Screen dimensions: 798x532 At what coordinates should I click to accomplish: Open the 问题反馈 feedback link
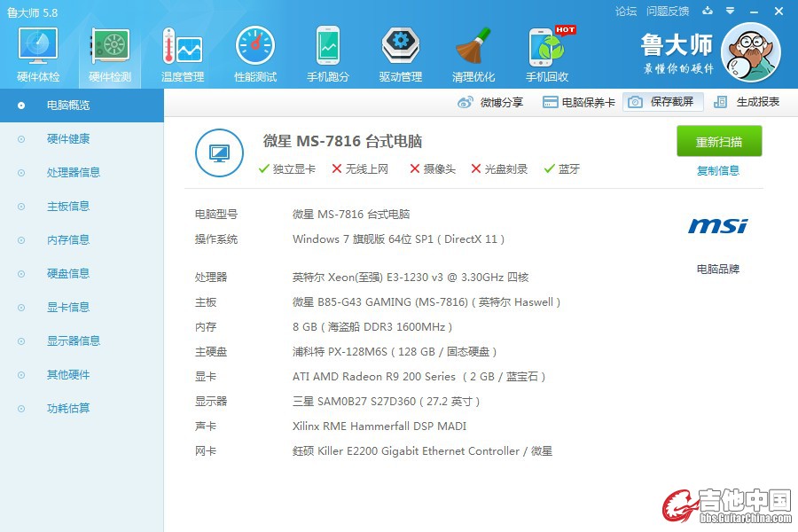coord(668,12)
